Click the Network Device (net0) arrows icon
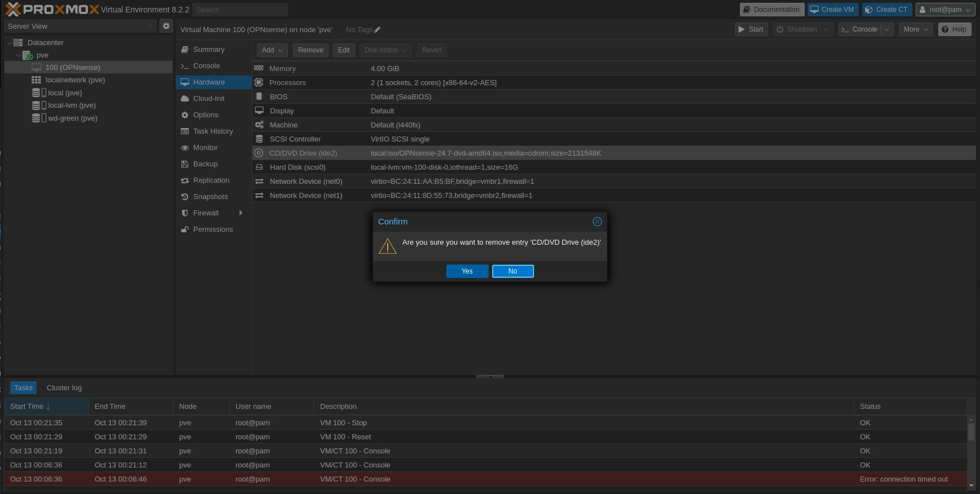 click(259, 181)
